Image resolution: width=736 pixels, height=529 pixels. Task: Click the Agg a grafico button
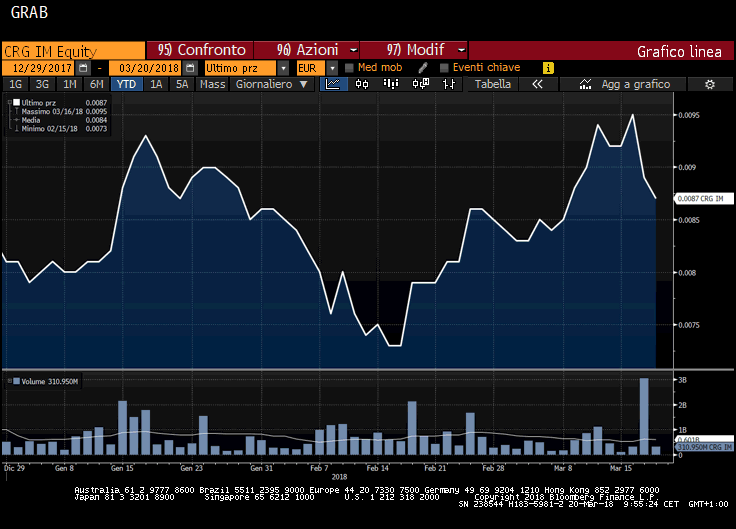[624, 84]
